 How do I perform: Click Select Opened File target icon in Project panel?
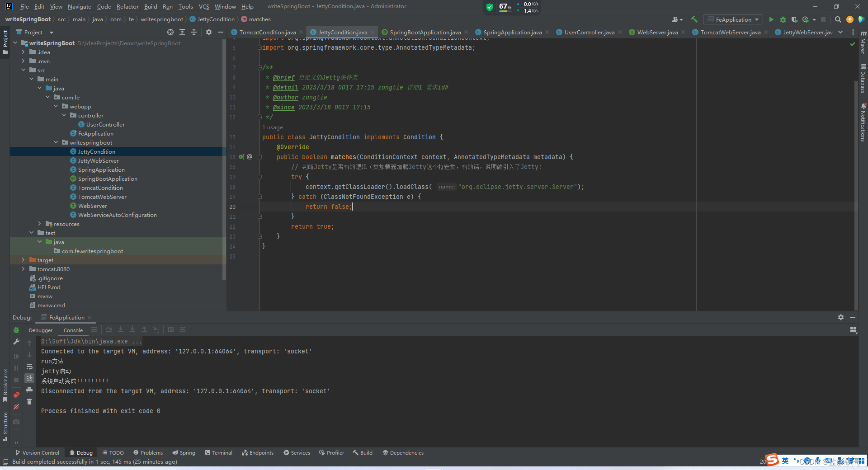pos(170,32)
